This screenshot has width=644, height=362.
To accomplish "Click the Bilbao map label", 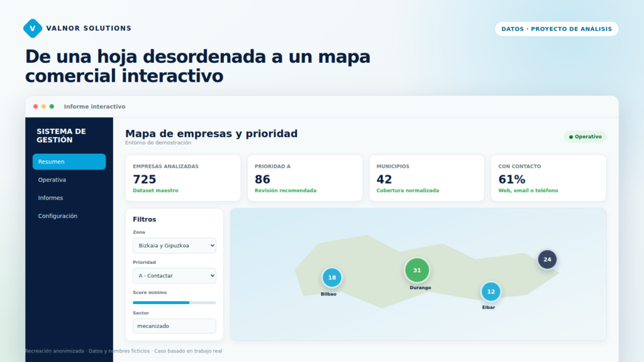I will [328, 294].
